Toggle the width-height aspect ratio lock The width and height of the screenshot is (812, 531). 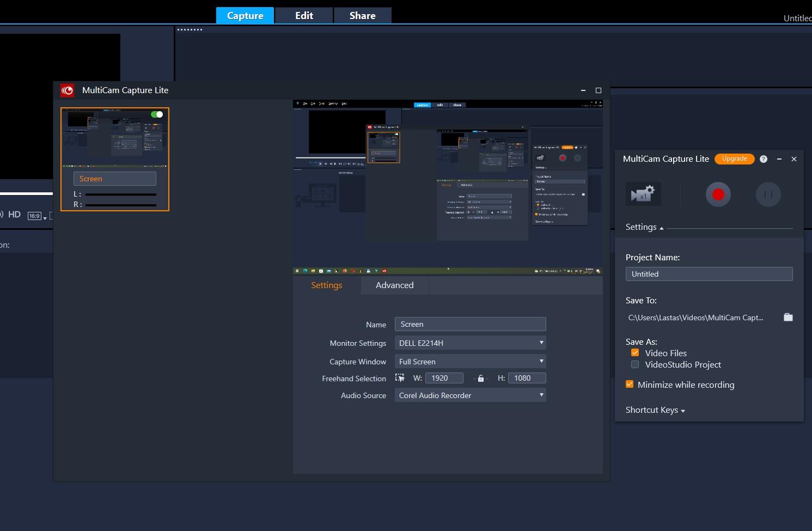pos(480,379)
